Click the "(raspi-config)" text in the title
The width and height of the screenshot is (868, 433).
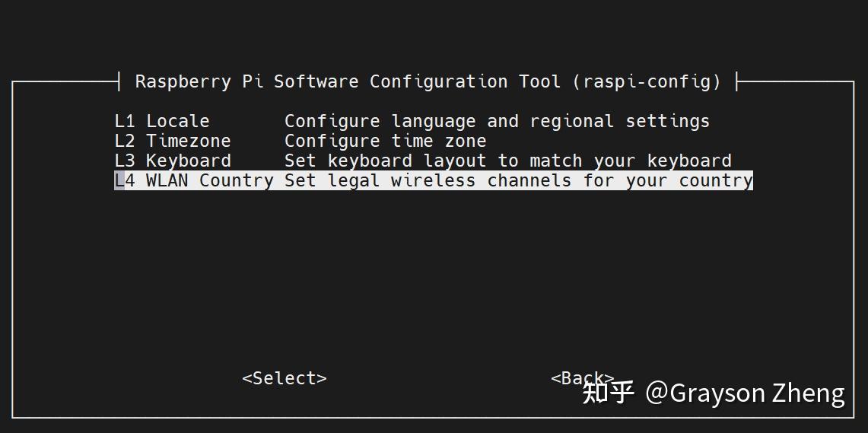click(x=646, y=81)
